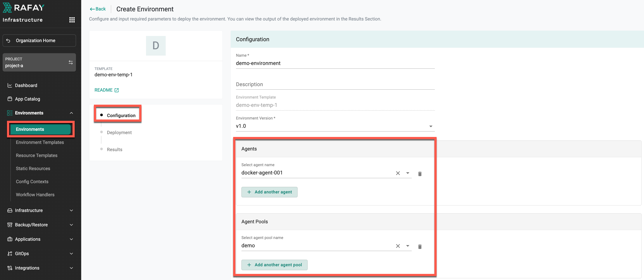Viewport: 644px width, 280px height.
Task: Open the agent name dropdown arrow
Action: coord(408,173)
